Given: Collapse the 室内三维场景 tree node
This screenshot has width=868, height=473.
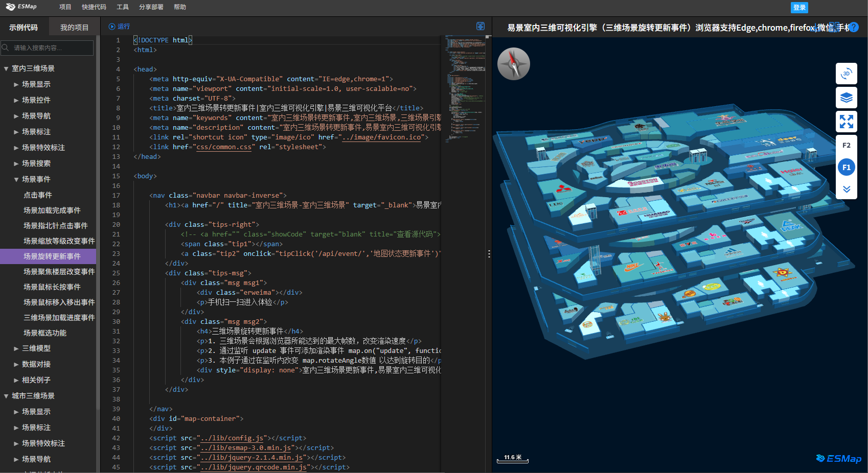Looking at the screenshot, I should [x=6, y=68].
